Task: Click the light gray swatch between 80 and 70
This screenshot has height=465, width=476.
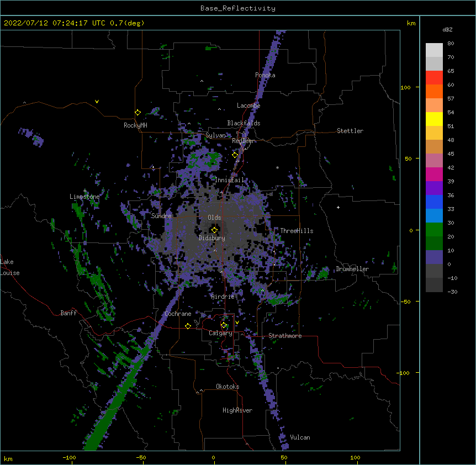Action: [434, 50]
